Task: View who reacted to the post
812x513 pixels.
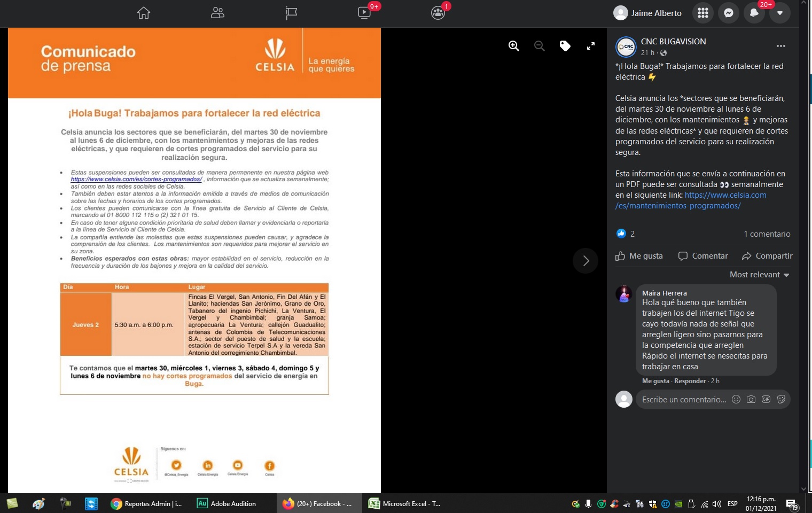Action: pos(626,234)
